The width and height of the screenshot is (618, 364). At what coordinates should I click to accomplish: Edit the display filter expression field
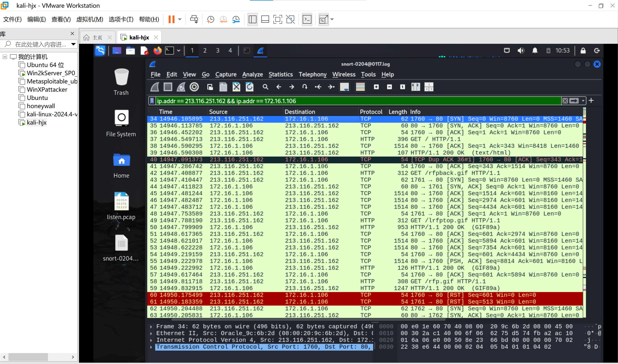tap(358, 101)
